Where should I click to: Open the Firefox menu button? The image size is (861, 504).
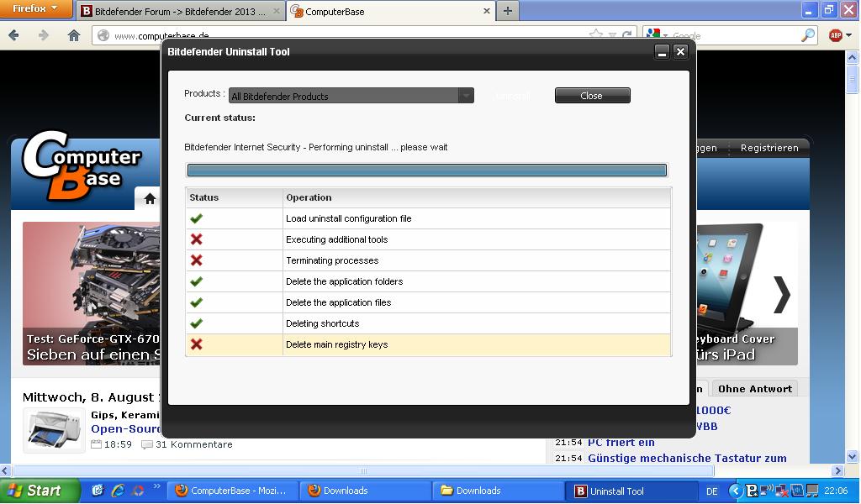coord(35,8)
